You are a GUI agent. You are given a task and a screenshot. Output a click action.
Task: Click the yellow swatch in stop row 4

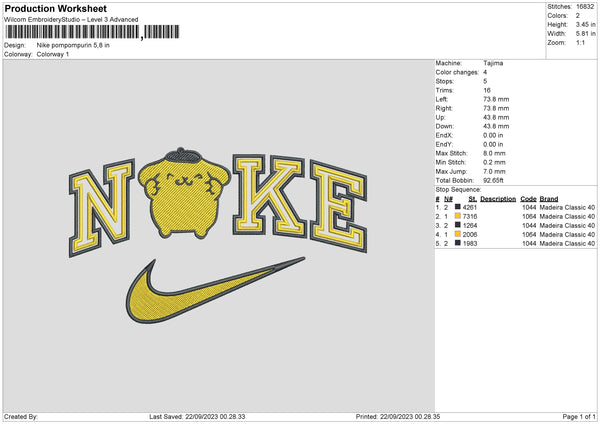458,234
